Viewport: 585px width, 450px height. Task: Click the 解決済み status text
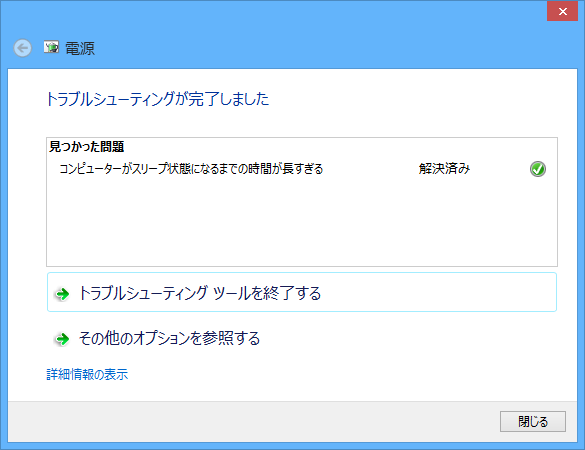click(x=444, y=169)
